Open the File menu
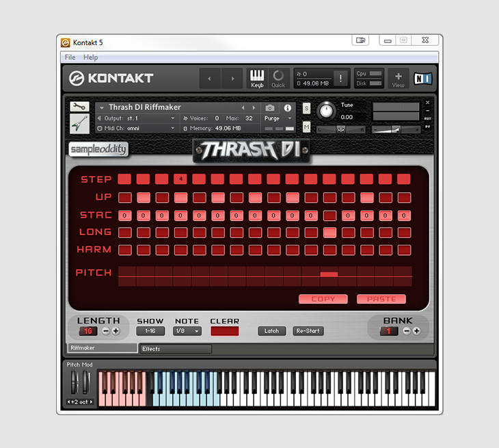 tap(70, 57)
